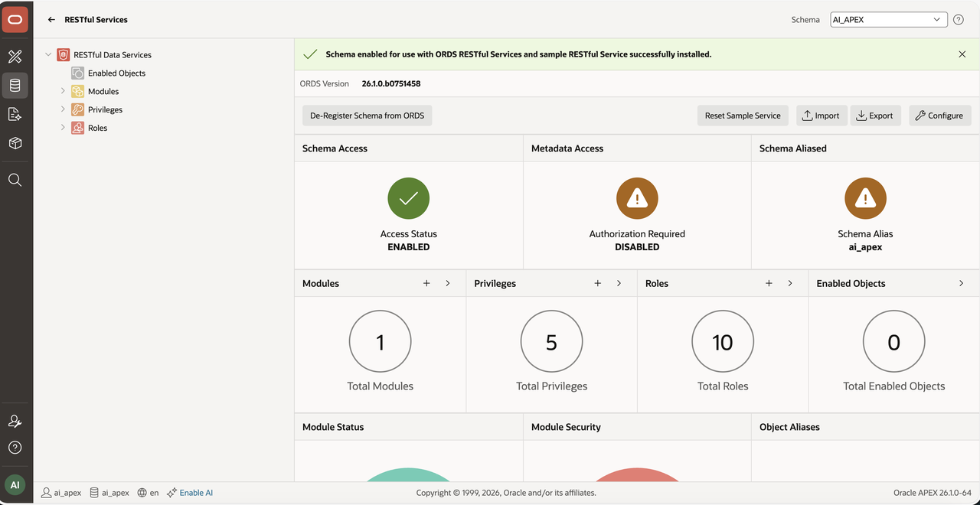Open the SQL Workshop database icon in sidebar
The image size is (980, 505).
point(15,85)
